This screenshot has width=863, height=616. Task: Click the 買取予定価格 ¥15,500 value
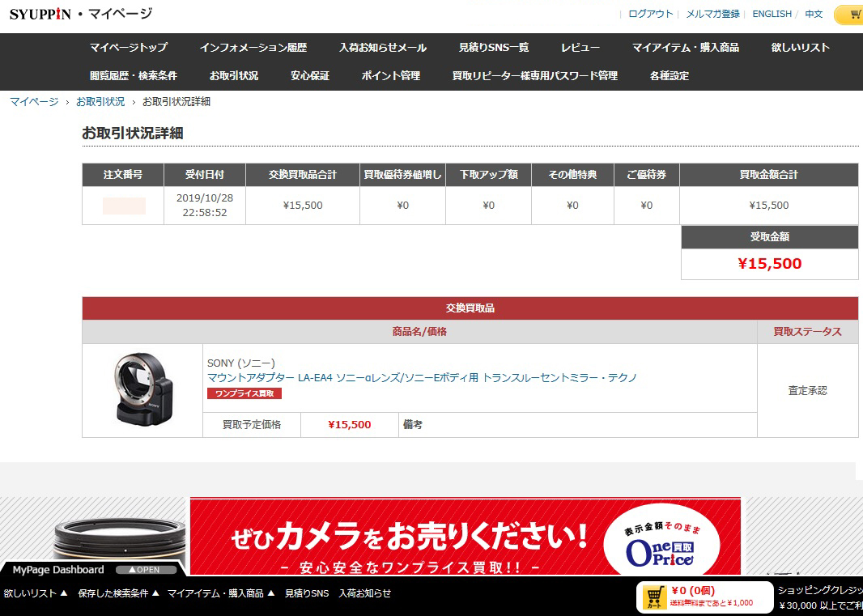(x=350, y=425)
